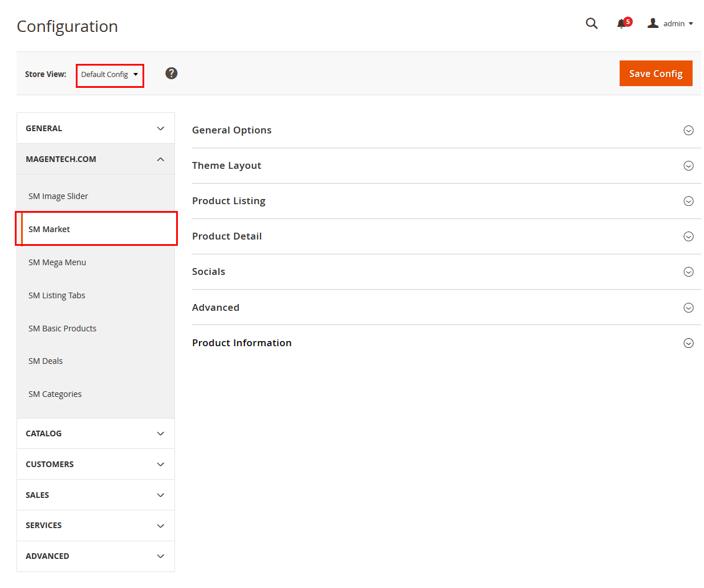Open the Store View Default Config dropdown

pyautogui.click(x=109, y=75)
